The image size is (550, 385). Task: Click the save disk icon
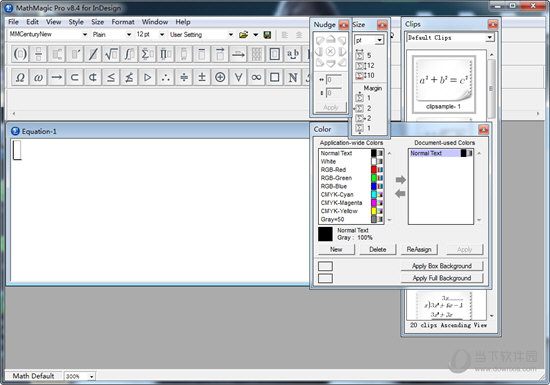coord(267,34)
